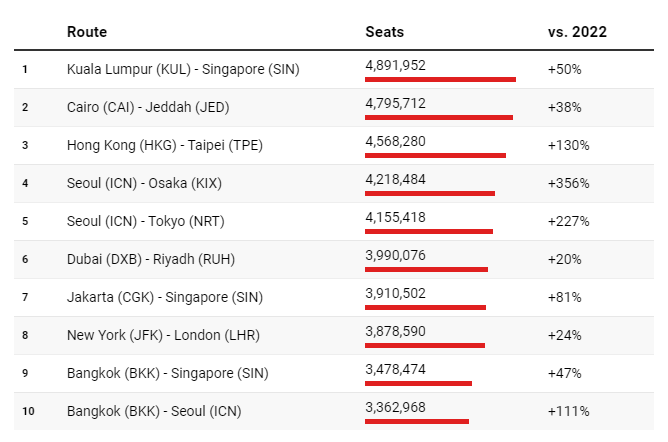The image size is (668, 442).
Task: Click the red bar under 4,795,712
Action: pos(439,117)
